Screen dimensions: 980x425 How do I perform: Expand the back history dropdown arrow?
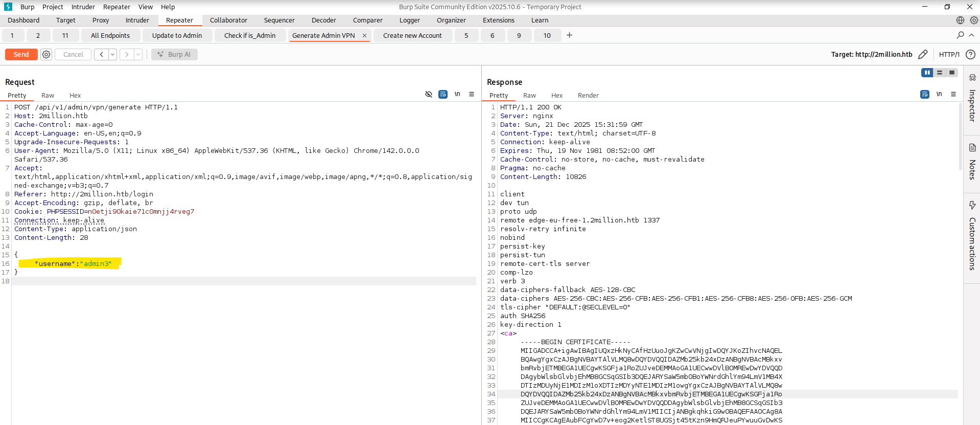(112, 54)
